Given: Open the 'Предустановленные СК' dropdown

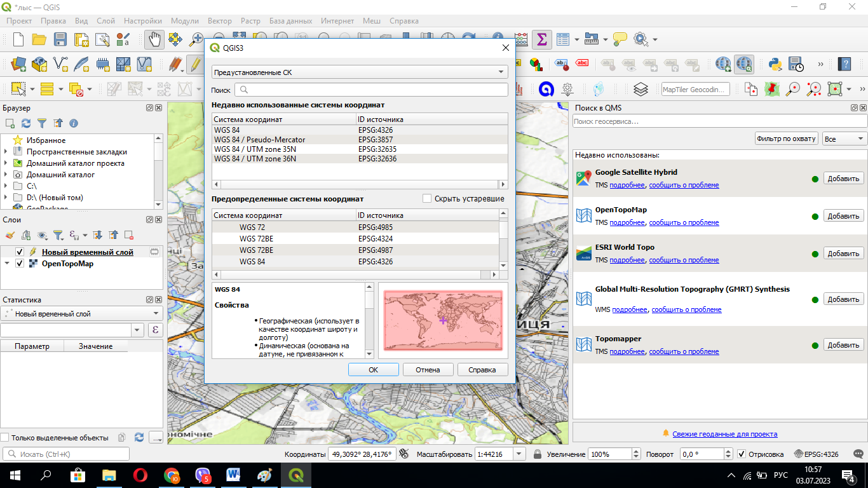Looking at the screenshot, I should (x=360, y=72).
